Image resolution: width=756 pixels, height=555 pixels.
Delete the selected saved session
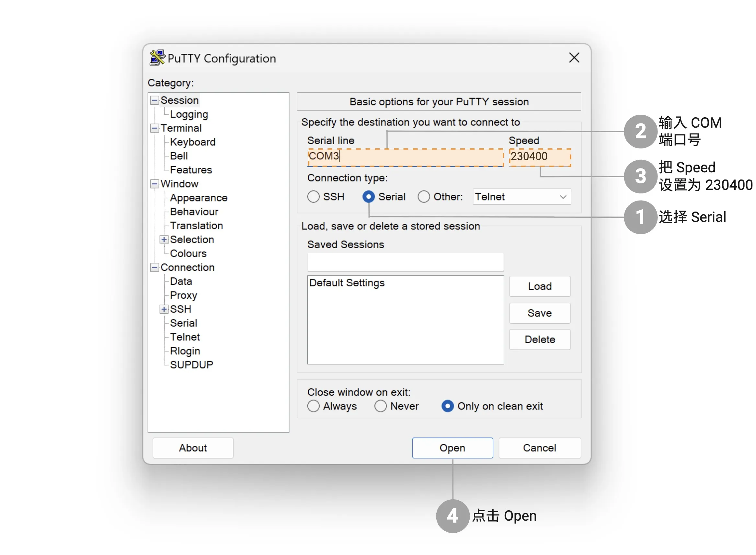(539, 339)
